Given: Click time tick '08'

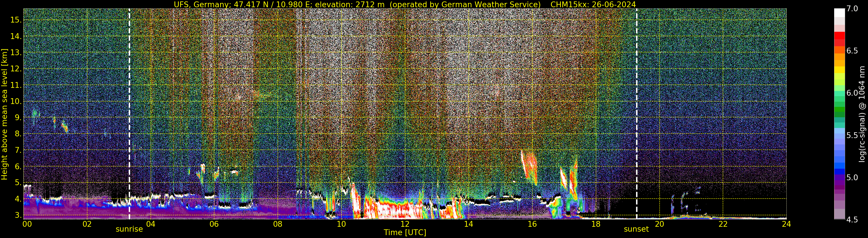Looking at the screenshot, I should coord(278,224).
